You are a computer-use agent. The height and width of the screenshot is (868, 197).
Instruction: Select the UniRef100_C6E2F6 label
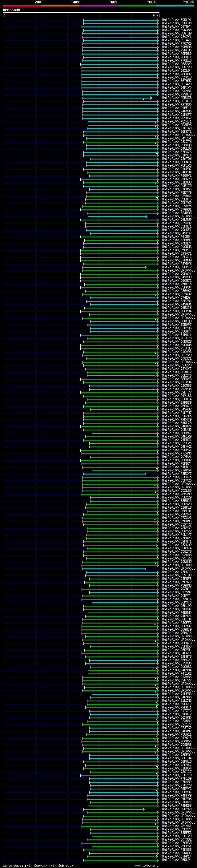pyautogui.click(x=176, y=375)
